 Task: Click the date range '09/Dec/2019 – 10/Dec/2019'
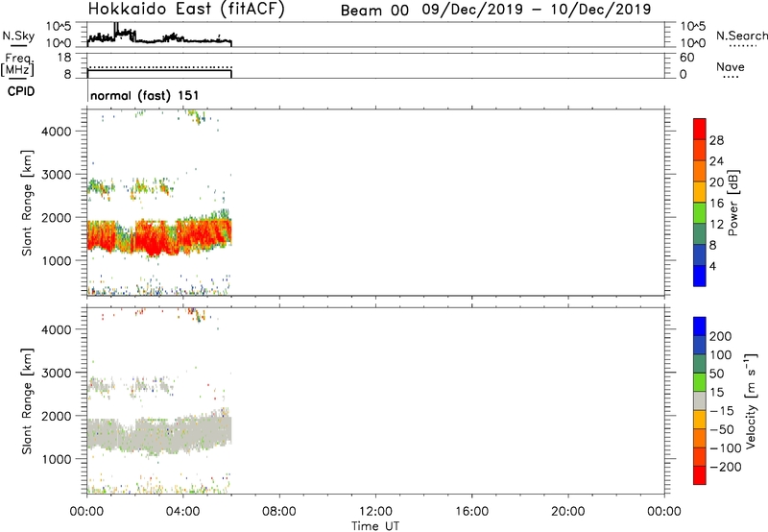537,10
